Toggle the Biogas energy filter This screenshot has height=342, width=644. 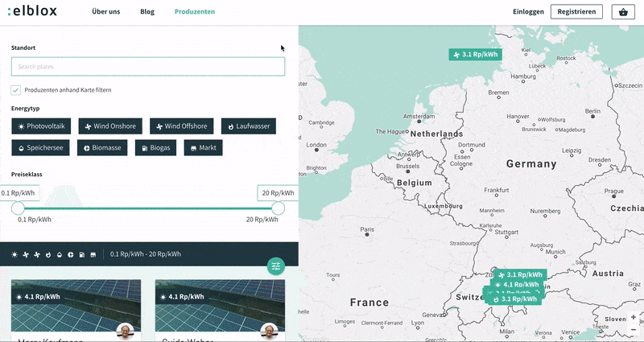pos(155,148)
